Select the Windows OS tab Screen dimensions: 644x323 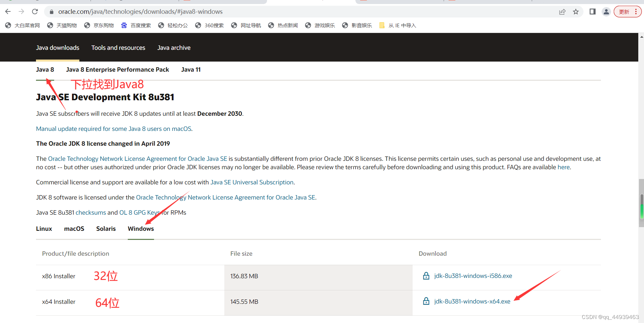click(x=141, y=229)
